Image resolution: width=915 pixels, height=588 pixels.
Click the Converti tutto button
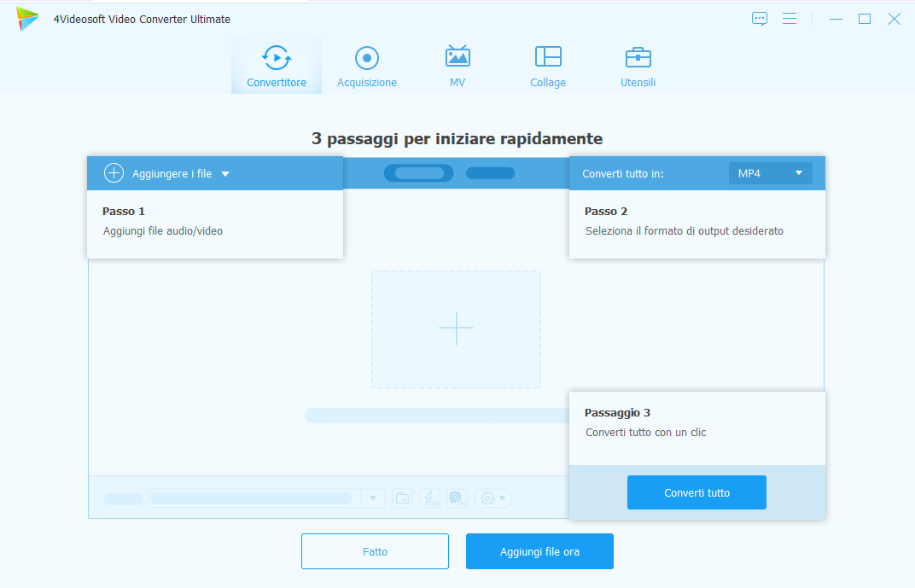696,492
